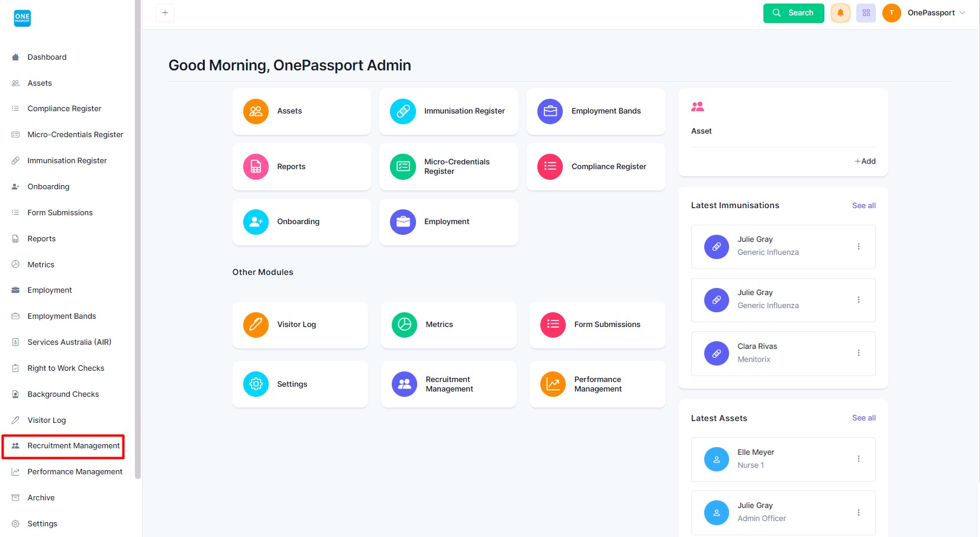Image resolution: width=980 pixels, height=537 pixels.
Task: Click +Add in the Asset panel
Action: coord(865,161)
